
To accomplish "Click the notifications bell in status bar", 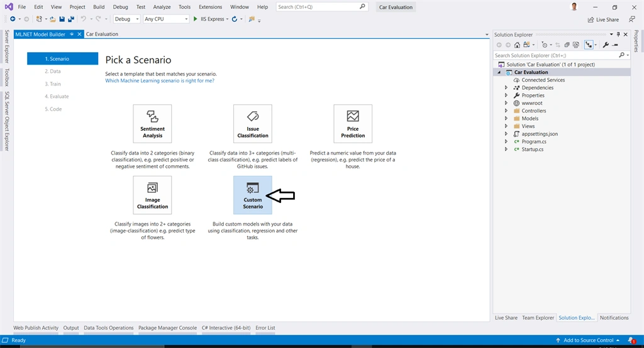I will [x=631, y=340].
